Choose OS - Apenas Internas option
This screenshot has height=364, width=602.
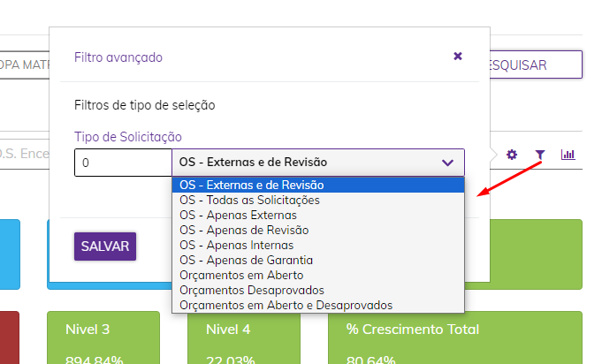(236, 245)
